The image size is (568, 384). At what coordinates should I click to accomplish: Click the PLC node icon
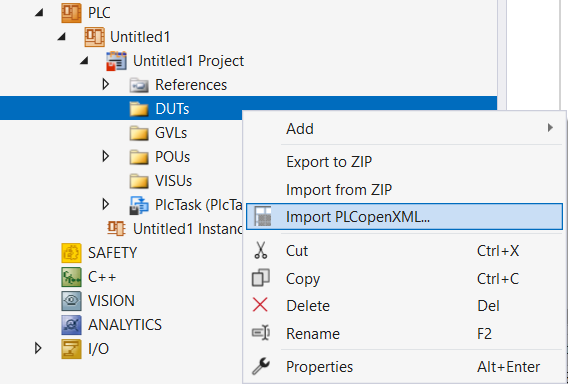coord(71,13)
